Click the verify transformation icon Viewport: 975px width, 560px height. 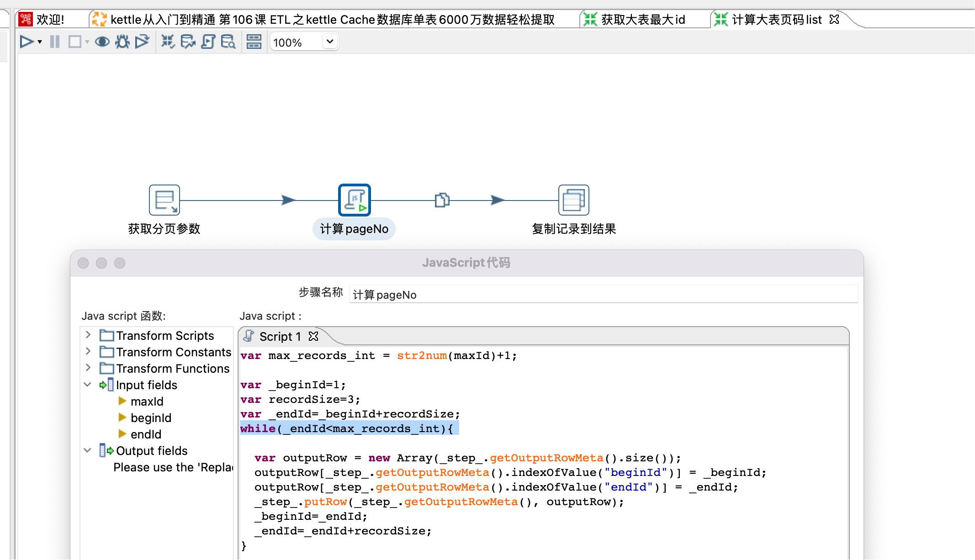(168, 42)
